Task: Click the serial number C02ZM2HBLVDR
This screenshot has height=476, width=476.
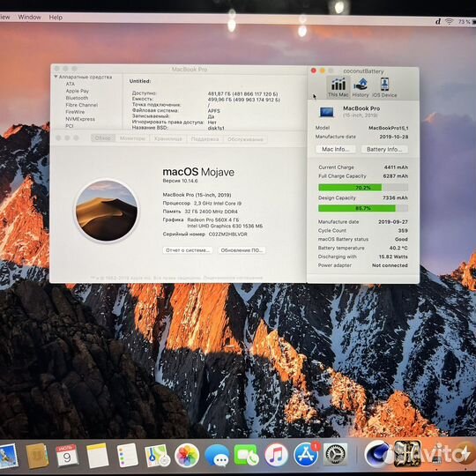Action: tap(227, 234)
